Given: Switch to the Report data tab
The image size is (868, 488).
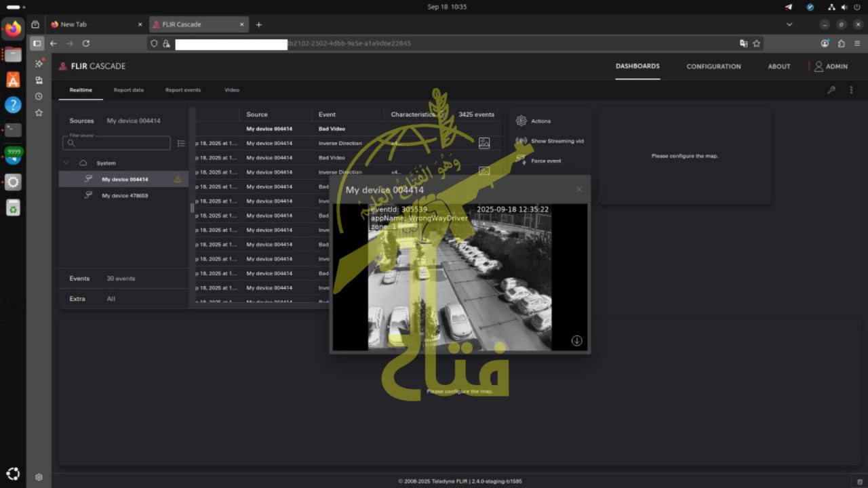Looking at the screenshot, I should 128,90.
